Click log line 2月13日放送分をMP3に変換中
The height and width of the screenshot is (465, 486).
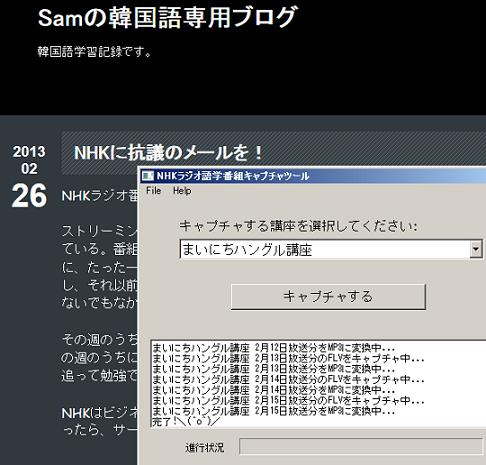pos(273,369)
